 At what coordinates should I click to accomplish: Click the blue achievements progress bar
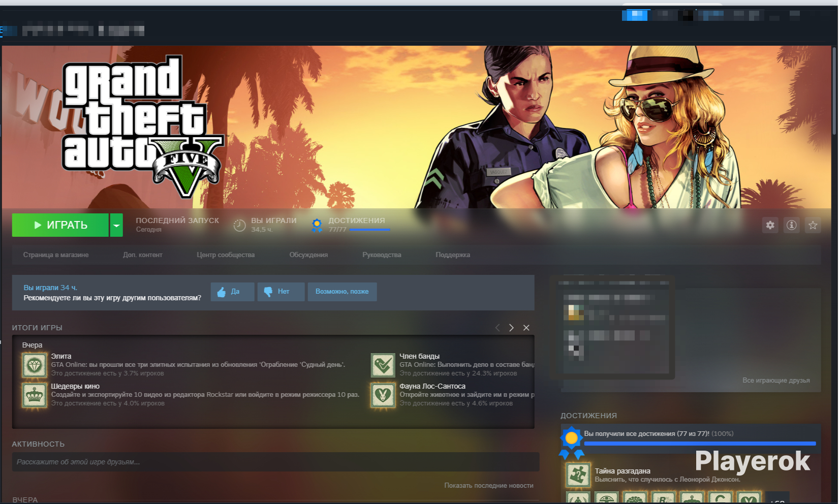click(699, 444)
